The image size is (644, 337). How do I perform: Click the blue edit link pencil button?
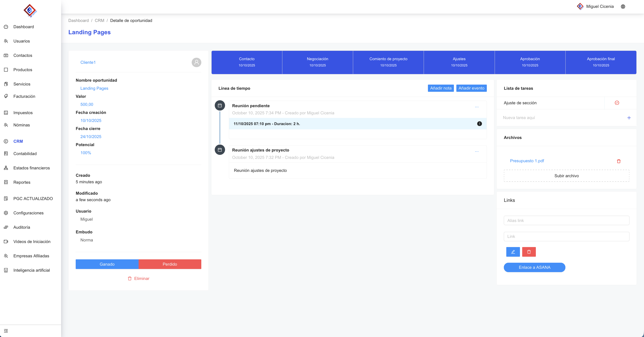[x=513, y=252]
